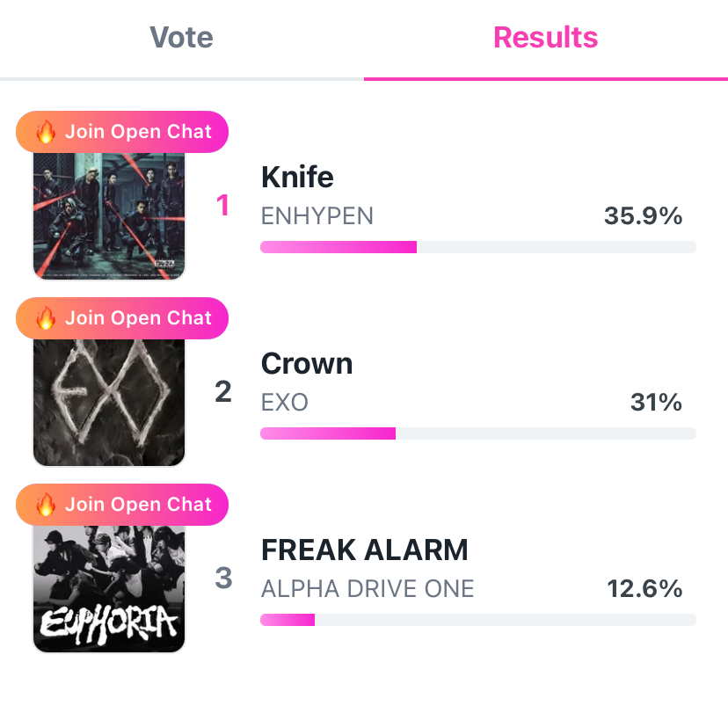Select the ENHYPEN artist name

click(x=317, y=216)
